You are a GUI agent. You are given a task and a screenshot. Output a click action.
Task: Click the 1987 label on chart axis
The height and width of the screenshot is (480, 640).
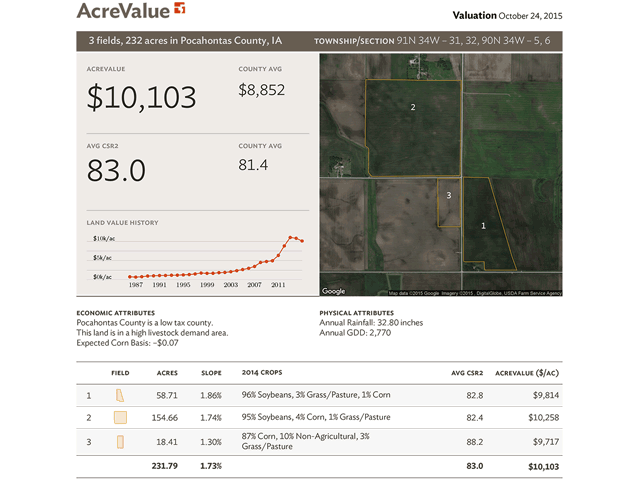[136, 285]
